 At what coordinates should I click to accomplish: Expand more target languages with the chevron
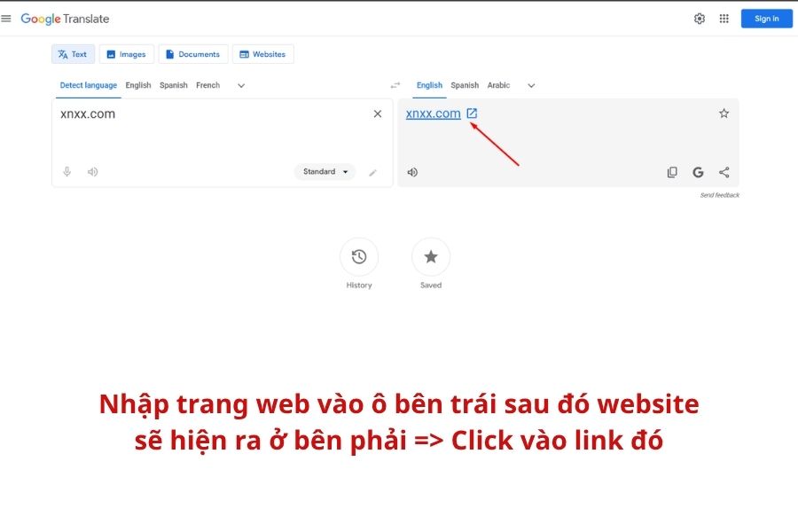click(x=530, y=84)
